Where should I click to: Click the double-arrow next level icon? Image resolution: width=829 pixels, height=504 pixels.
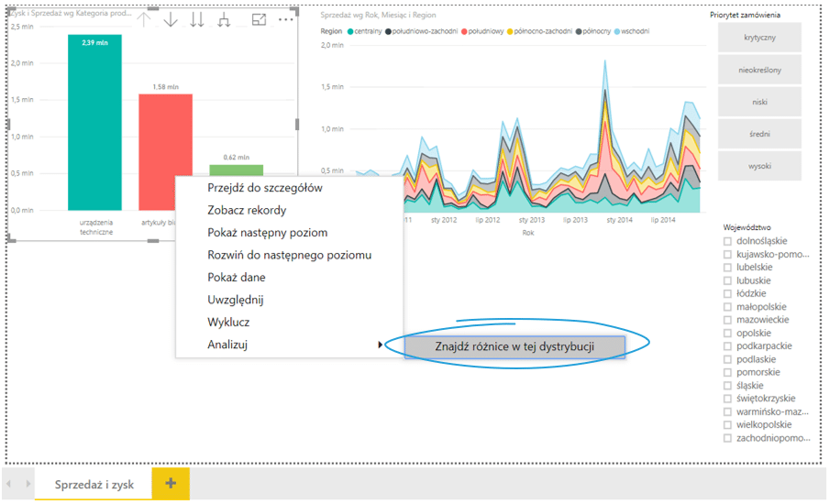click(197, 19)
